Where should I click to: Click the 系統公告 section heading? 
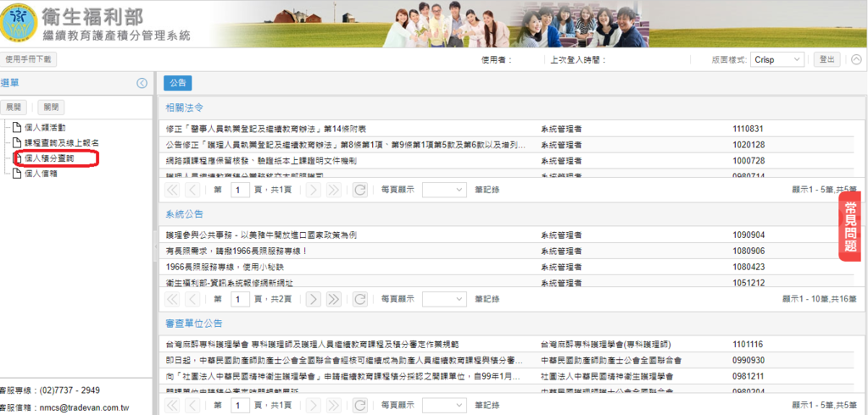(x=185, y=213)
